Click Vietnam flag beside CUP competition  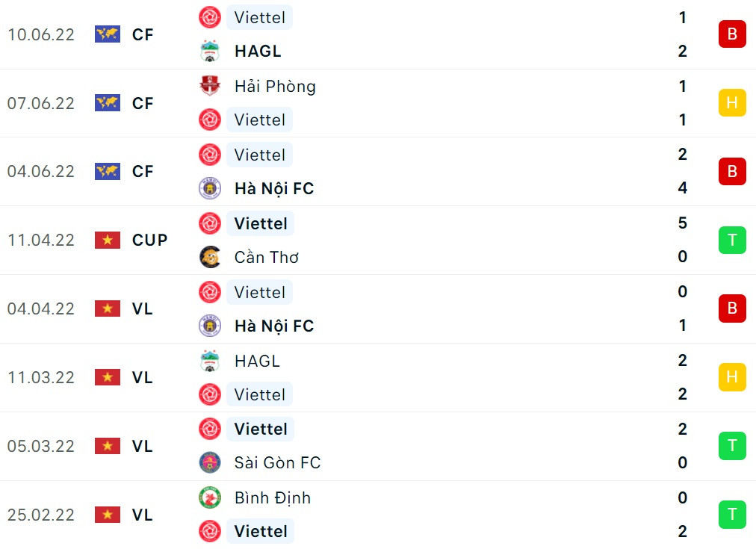coord(108,240)
